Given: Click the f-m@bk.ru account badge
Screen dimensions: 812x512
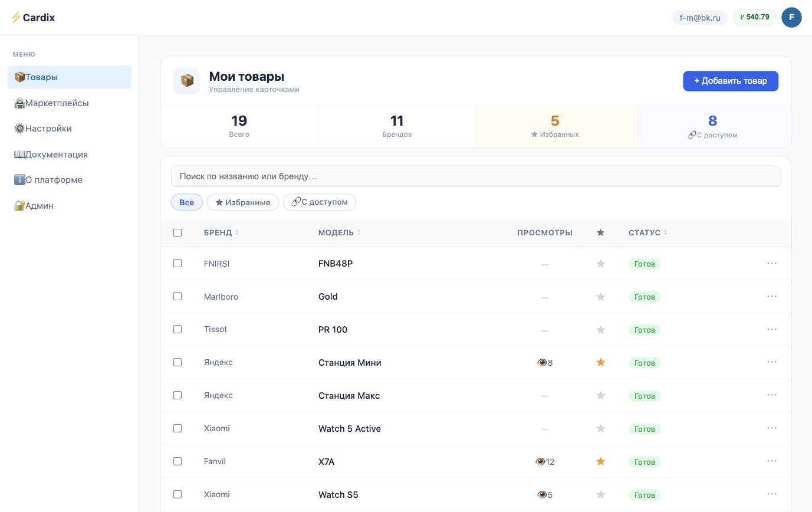Looking at the screenshot, I should [x=700, y=18].
